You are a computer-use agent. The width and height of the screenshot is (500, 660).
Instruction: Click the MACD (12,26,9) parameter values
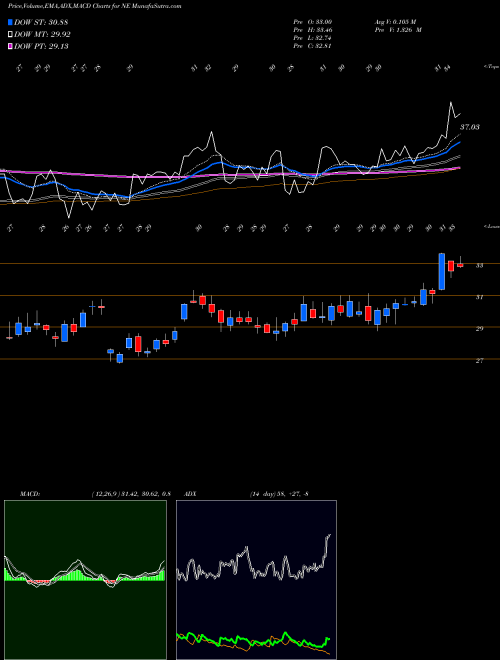[131, 494]
